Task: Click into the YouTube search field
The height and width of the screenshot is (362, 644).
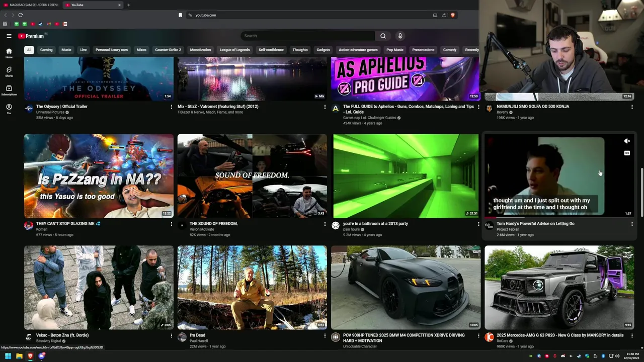Action: tap(308, 36)
